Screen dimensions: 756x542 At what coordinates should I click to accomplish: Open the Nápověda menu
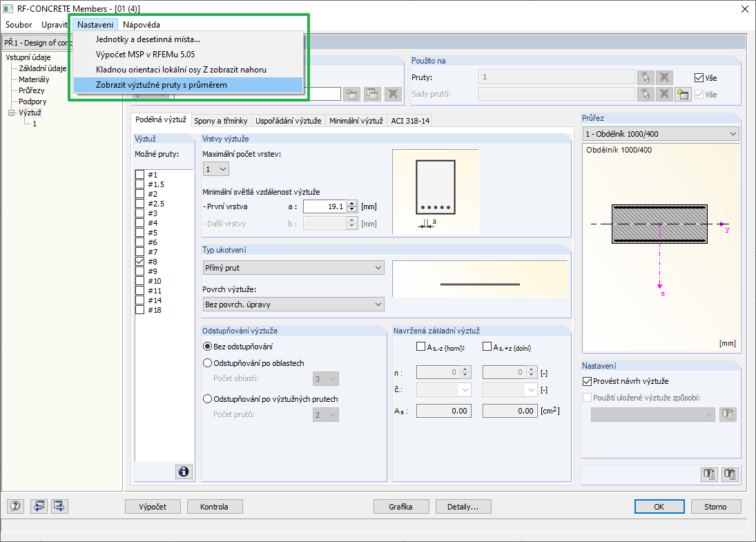[142, 25]
